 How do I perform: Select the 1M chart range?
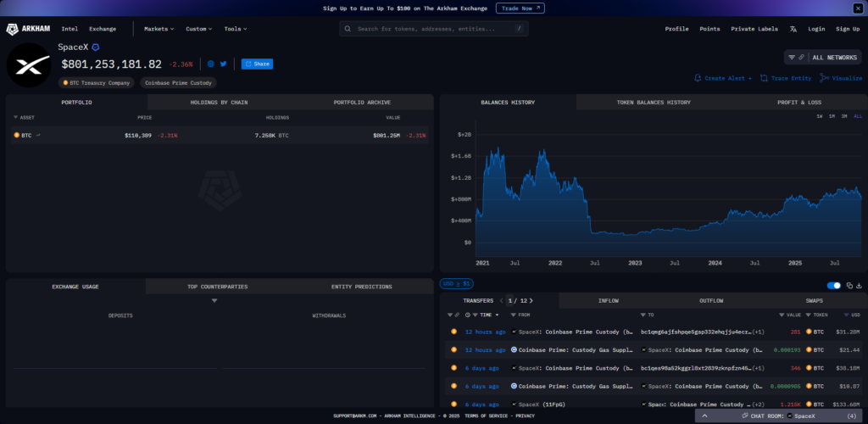coord(832,116)
